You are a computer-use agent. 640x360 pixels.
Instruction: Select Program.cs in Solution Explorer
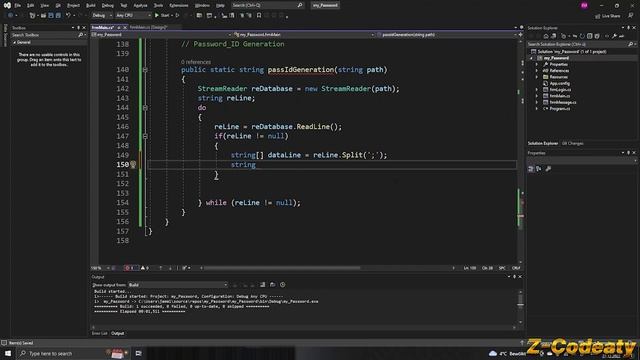(559, 109)
